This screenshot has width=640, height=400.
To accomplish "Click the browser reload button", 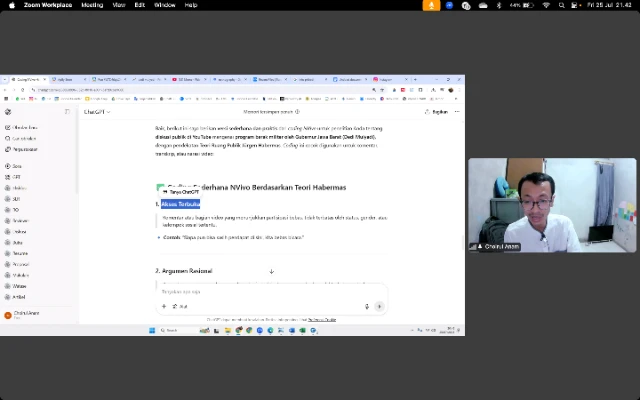I will point(22,90).
